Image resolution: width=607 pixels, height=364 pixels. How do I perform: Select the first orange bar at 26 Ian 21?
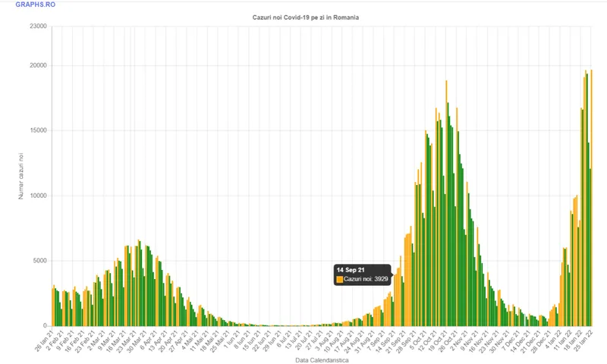click(x=52, y=307)
